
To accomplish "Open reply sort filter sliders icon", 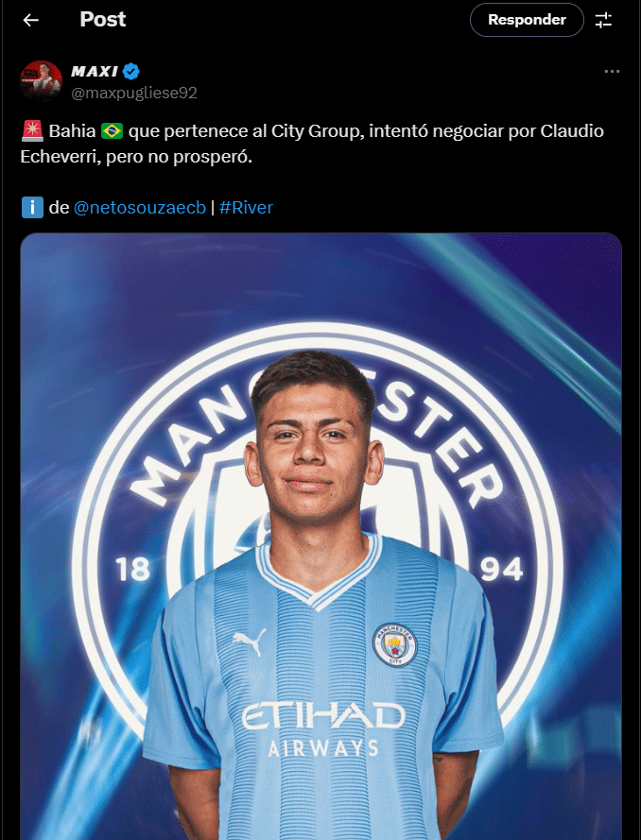I will (603, 20).
